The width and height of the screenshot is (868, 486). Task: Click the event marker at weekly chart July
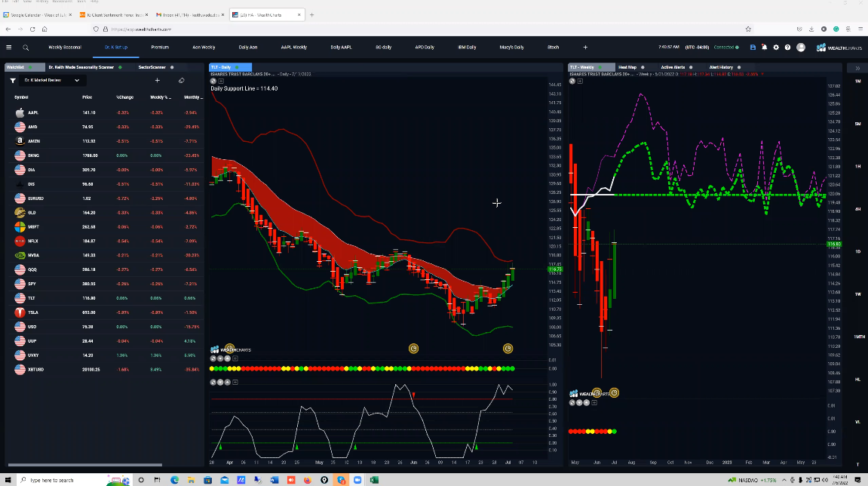coord(614,393)
